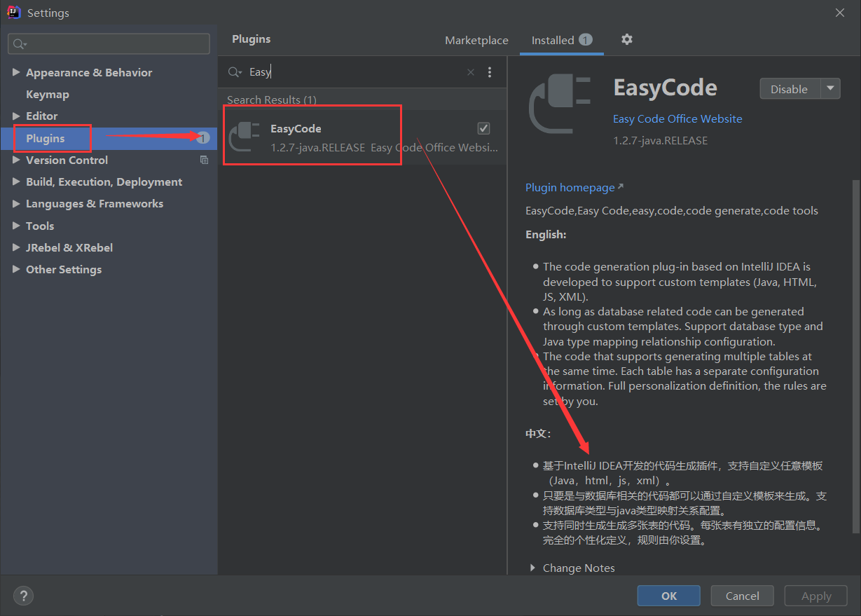Expand the Change Notes section
The image size is (861, 616).
(533, 568)
